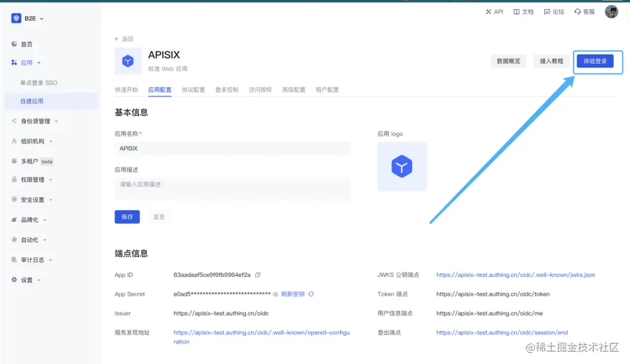Click the 数据概览 button
The width and height of the screenshot is (630, 364).
pyautogui.click(x=509, y=61)
